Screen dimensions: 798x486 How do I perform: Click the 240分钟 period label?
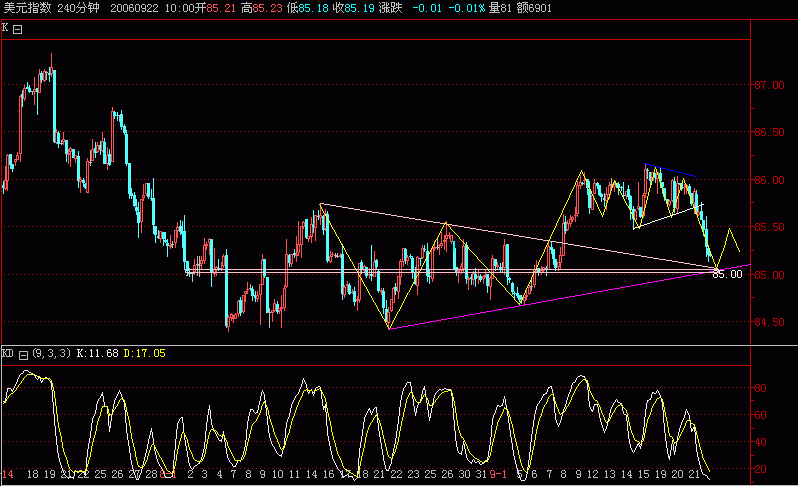click(x=78, y=8)
